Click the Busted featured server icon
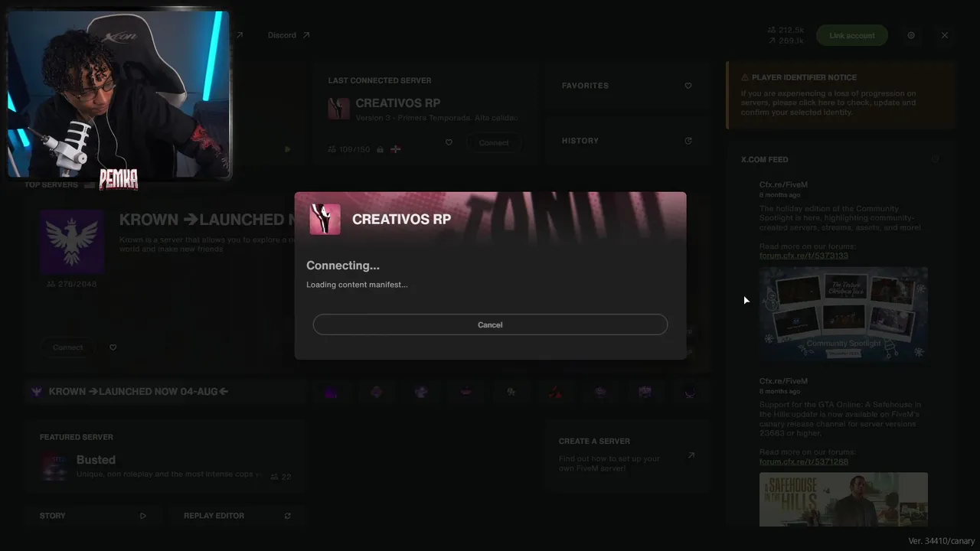 coord(54,467)
